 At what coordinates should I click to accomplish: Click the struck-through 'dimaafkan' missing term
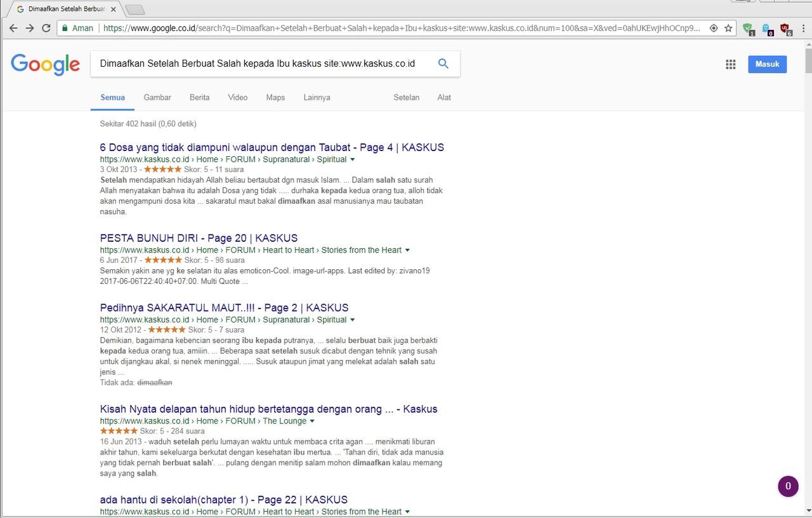pyautogui.click(x=155, y=382)
